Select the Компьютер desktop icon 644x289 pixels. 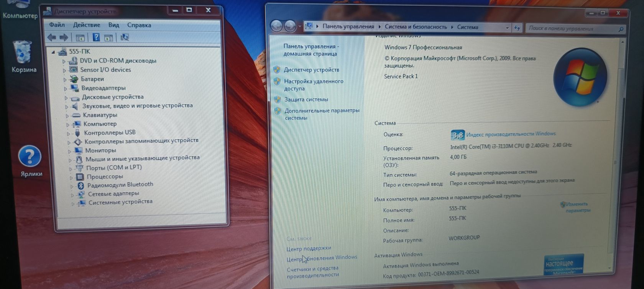tap(20, 10)
